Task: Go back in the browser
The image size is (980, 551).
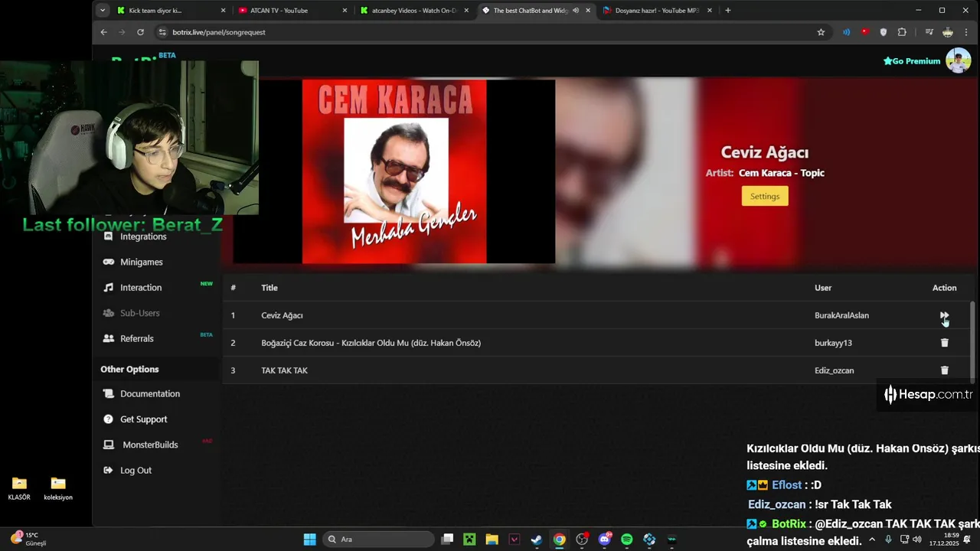Action: click(103, 32)
